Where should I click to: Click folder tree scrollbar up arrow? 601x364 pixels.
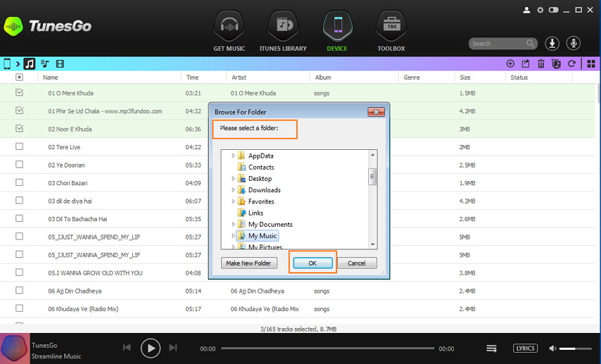[x=373, y=155]
